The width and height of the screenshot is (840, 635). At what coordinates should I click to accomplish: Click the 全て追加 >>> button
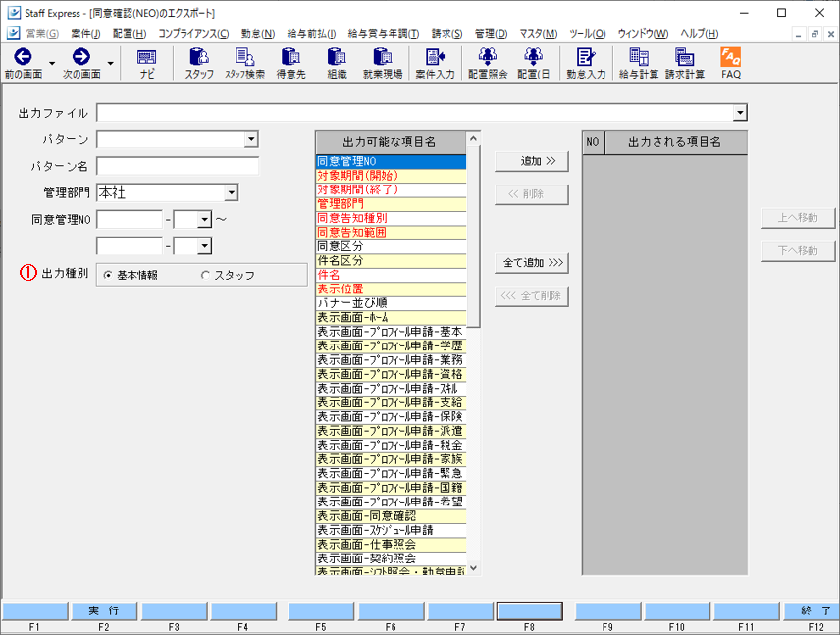532,263
